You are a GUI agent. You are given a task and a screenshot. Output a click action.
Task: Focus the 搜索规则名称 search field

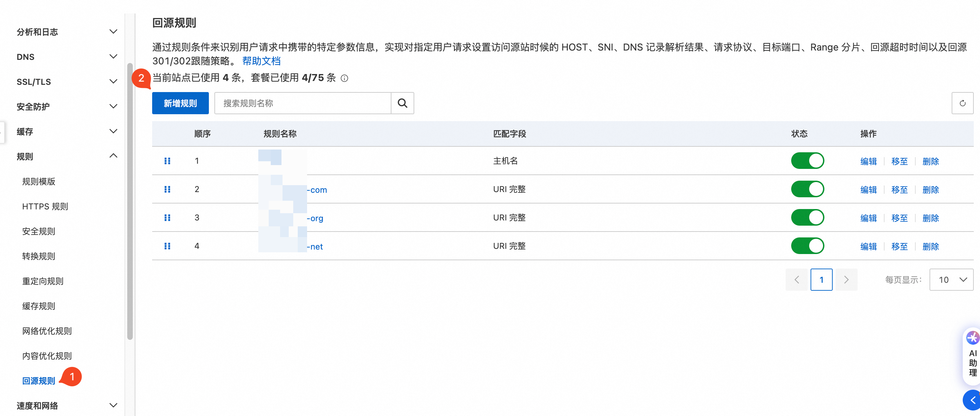tap(303, 103)
